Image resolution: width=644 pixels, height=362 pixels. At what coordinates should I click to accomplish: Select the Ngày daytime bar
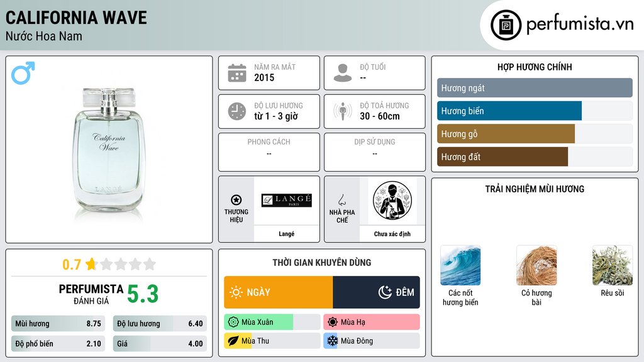coord(279,292)
